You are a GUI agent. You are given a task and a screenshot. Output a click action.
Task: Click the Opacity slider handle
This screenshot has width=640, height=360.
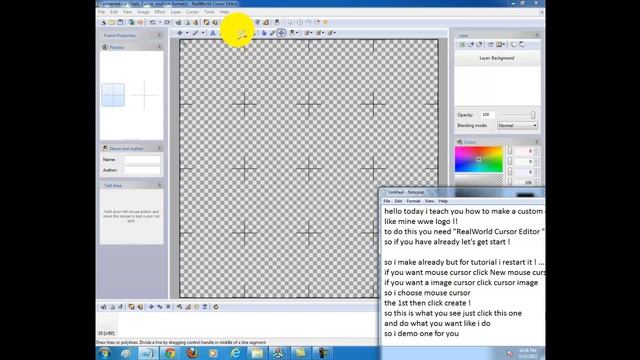(x=533, y=115)
